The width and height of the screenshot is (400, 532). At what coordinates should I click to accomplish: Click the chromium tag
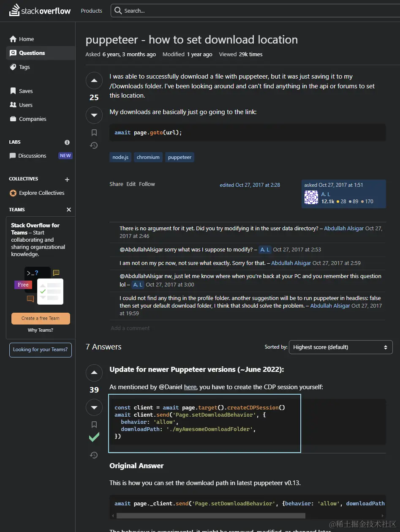click(x=148, y=157)
